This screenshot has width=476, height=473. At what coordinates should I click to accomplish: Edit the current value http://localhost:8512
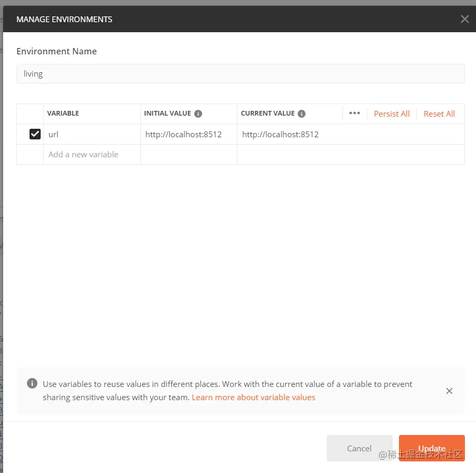click(x=350, y=134)
